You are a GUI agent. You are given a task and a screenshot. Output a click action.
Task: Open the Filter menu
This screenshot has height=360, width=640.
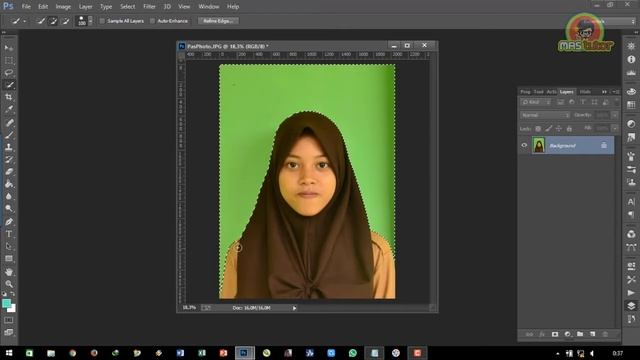point(149,7)
